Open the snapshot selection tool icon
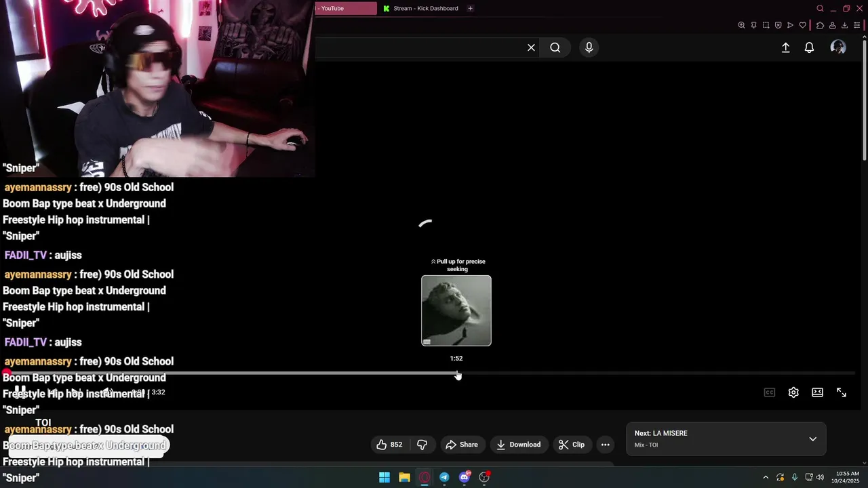868x488 pixels. 766,25
